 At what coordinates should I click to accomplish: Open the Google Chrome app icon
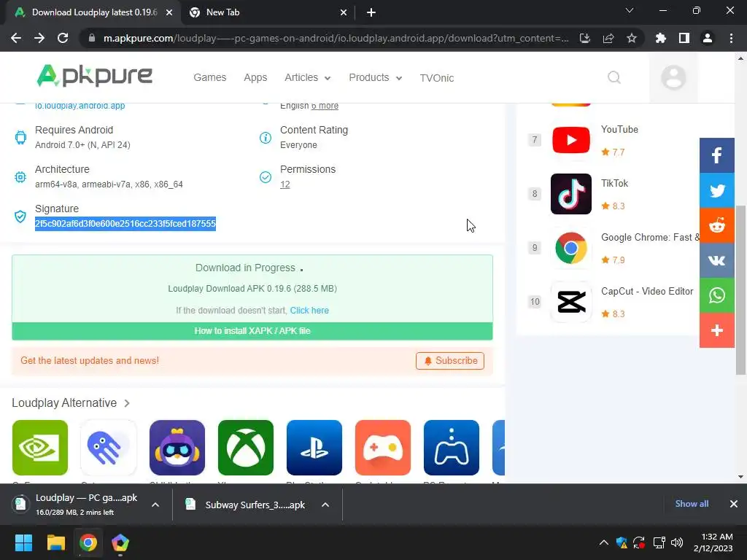tap(570, 248)
